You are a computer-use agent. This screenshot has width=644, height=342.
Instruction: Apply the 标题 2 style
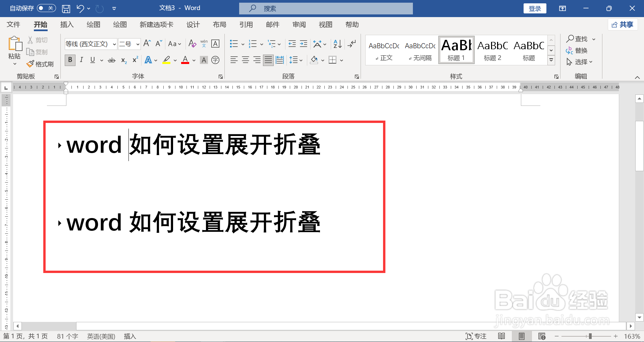492,50
